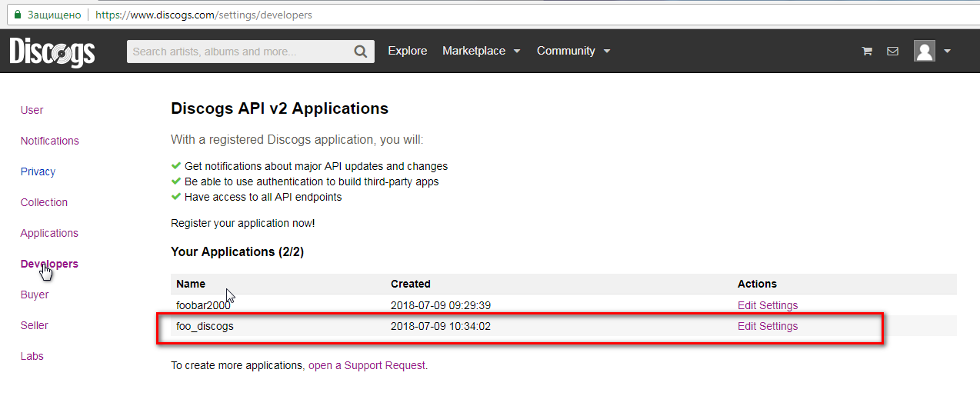
Task: Click the browser address bar URL
Action: pos(204,15)
